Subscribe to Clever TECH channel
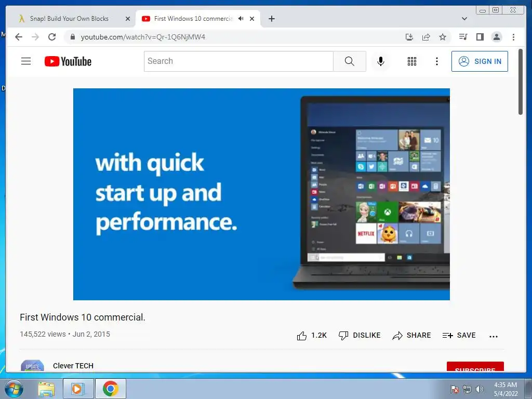The image size is (532, 399). (x=475, y=367)
